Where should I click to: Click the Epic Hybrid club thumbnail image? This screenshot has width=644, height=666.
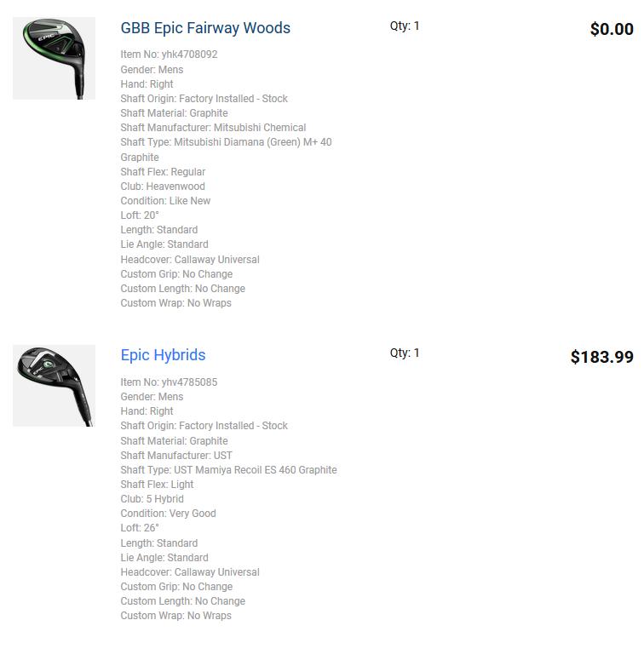pos(54,386)
